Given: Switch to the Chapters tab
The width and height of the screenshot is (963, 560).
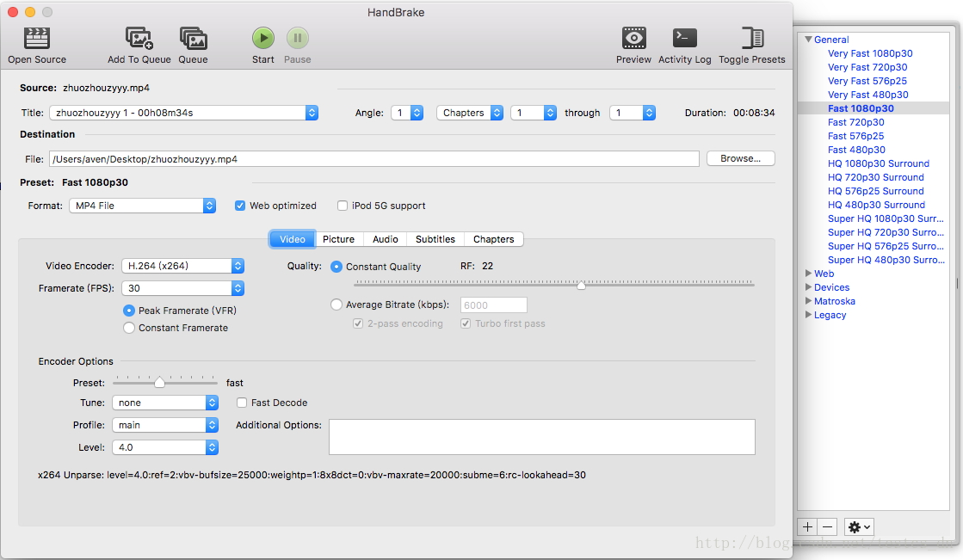Looking at the screenshot, I should click(494, 239).
